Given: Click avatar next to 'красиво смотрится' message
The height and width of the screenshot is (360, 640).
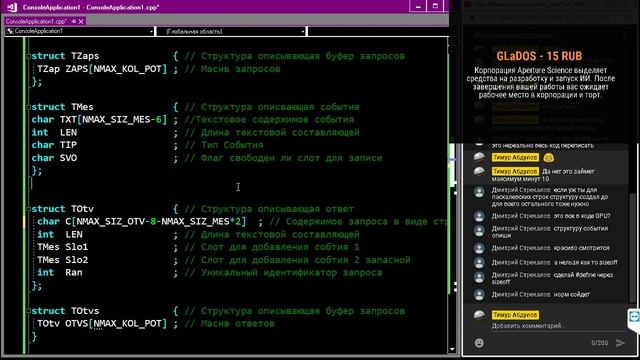Looking at the screenshot, I should click(479, 248).
